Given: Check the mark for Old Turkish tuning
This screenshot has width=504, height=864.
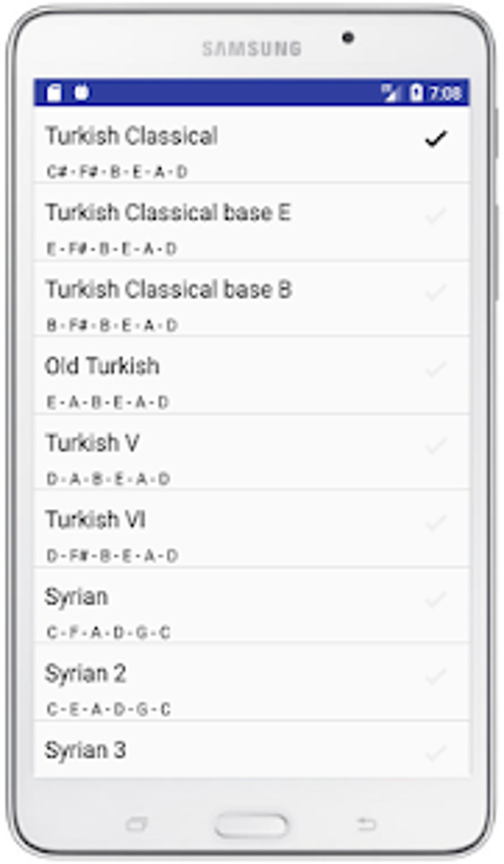Looking at the screenshot, I should 436,369.
